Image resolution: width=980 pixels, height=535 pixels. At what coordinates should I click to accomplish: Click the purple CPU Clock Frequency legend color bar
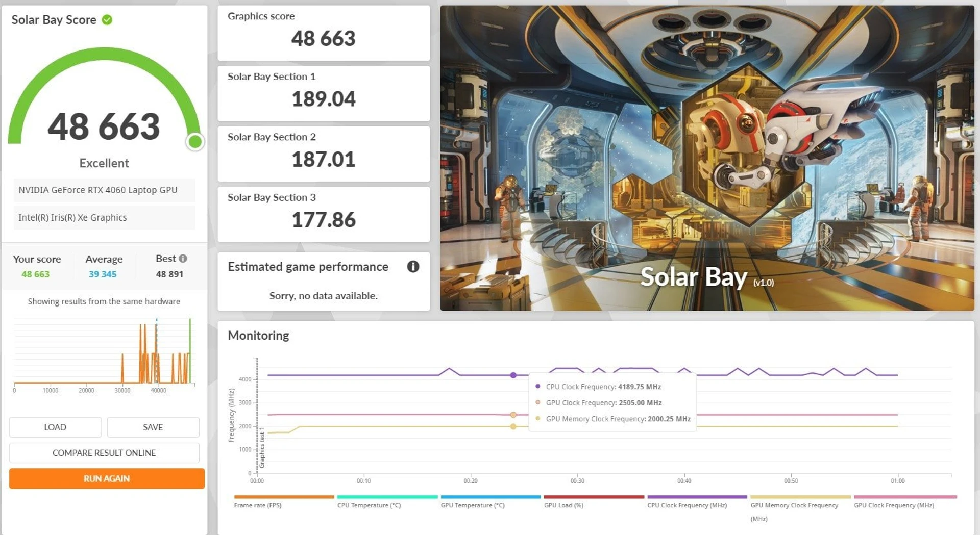tap(697, 497)
